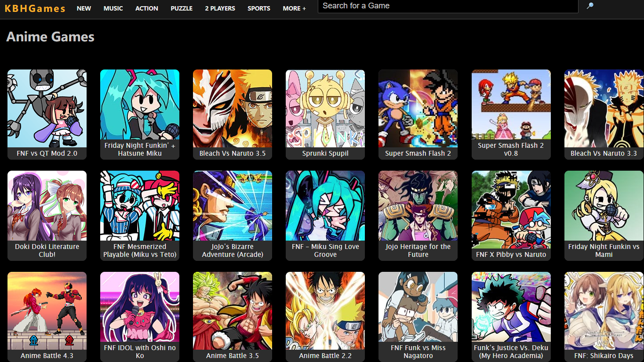Click the 'Anime Battle 2.2' title text
644x362 pixels.
(x=325, y=356)
